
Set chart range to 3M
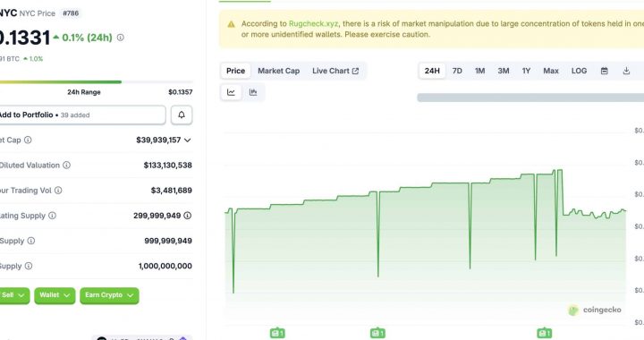coord(504,71)
